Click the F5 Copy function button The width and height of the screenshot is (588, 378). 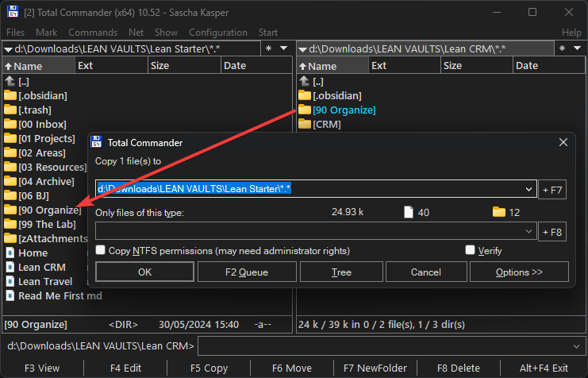(209, 368)
